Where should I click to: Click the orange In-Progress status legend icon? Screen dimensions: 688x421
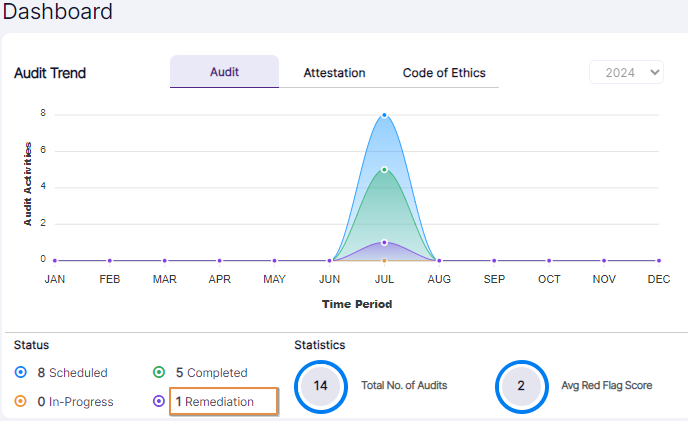tap(21, 402)
